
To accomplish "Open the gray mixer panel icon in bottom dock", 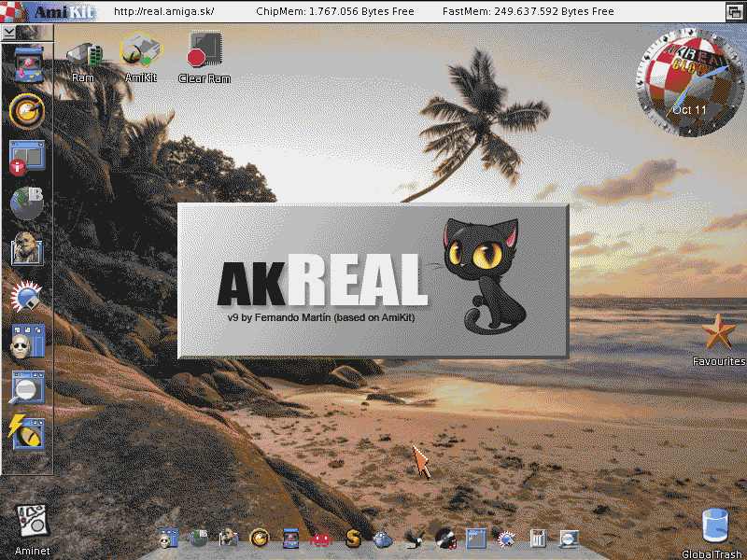I will 538,539.
